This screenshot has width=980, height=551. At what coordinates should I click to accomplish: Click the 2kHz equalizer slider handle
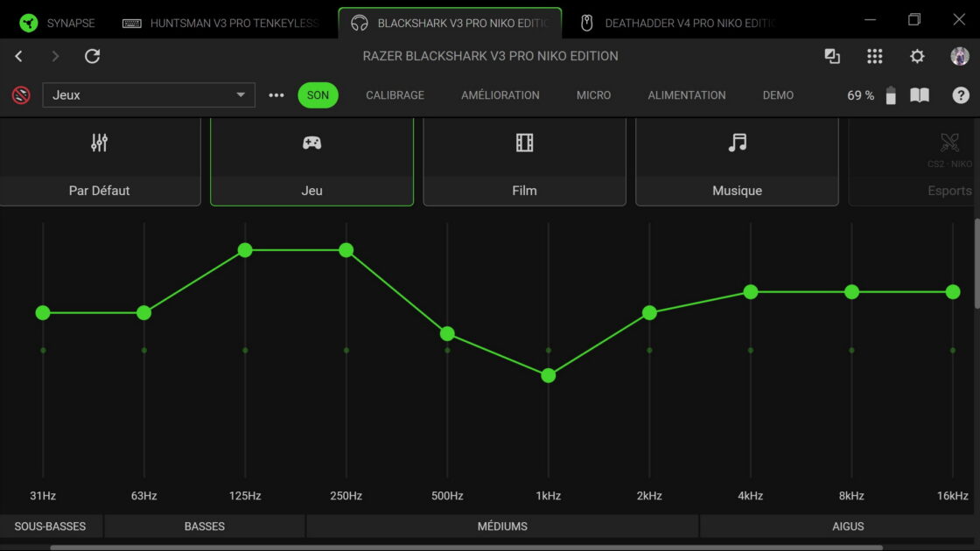tap(649, 313)
